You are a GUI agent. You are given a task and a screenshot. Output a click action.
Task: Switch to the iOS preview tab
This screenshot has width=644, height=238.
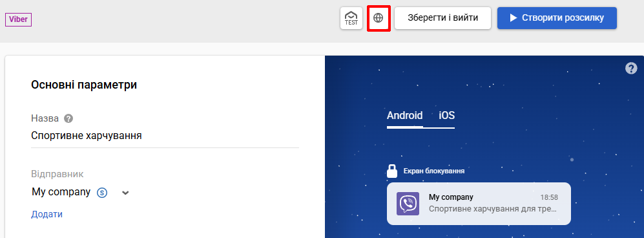(x=446, y=116)
